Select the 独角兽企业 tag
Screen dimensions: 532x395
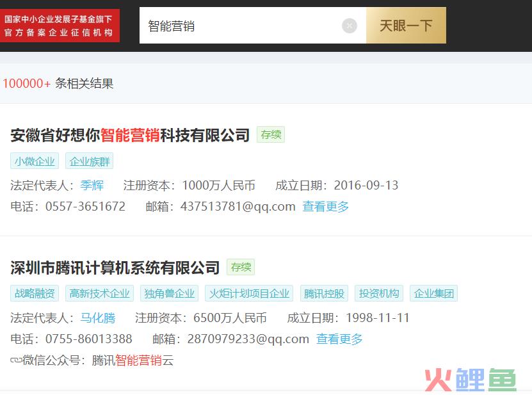pyautogui.click(x=169, y=293)
